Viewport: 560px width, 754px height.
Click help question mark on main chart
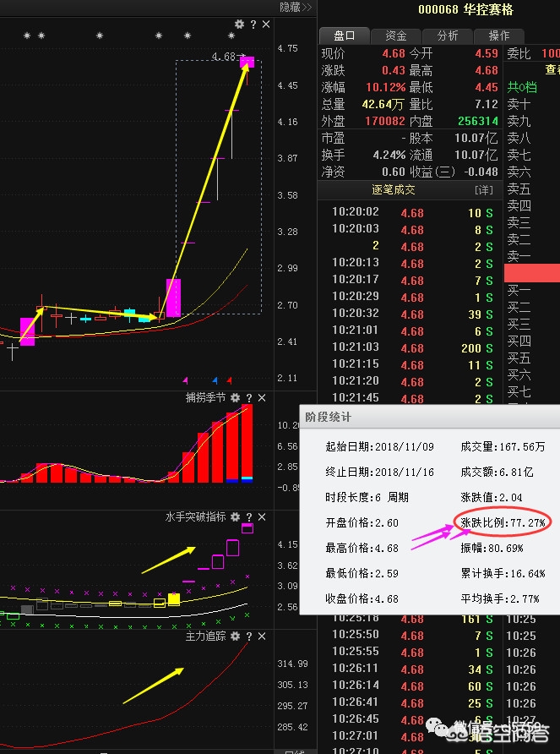point(253,25)
